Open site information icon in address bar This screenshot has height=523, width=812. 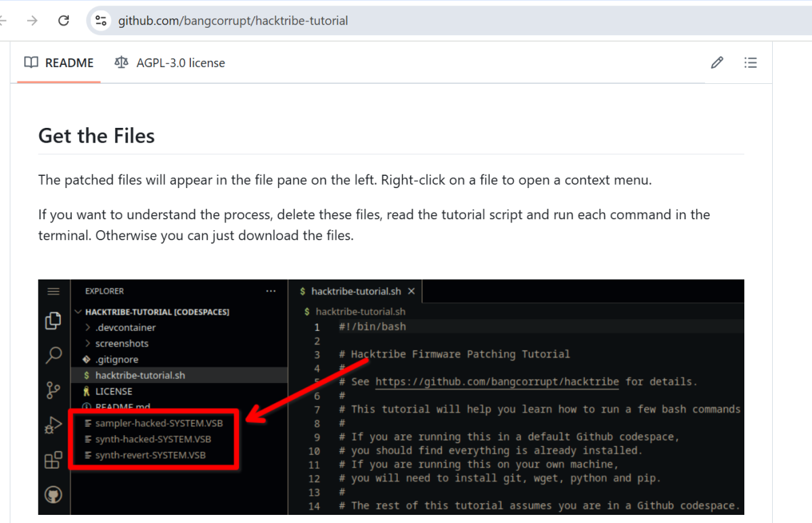coord(101,20)
